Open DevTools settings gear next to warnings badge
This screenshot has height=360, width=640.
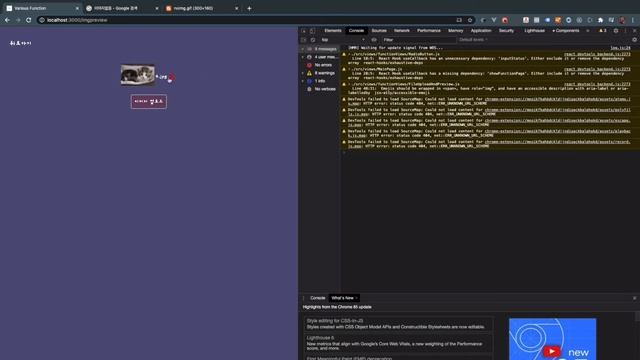pyautogui.click(x=616, y=31)
